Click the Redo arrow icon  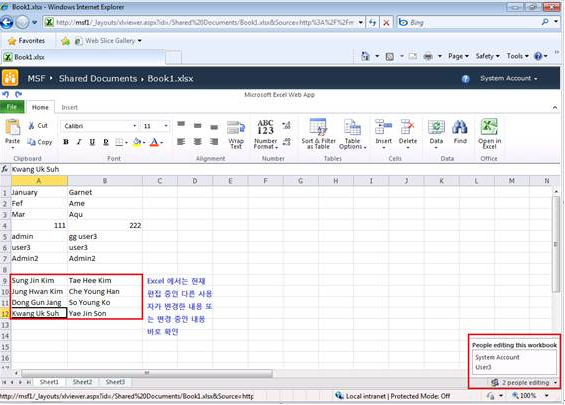[18, 94]
